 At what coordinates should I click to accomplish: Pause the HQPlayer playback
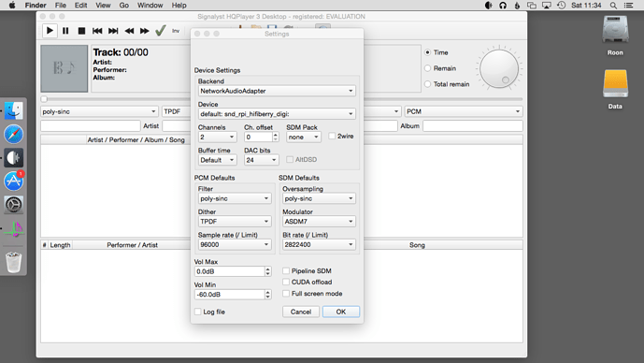[65, 31]
